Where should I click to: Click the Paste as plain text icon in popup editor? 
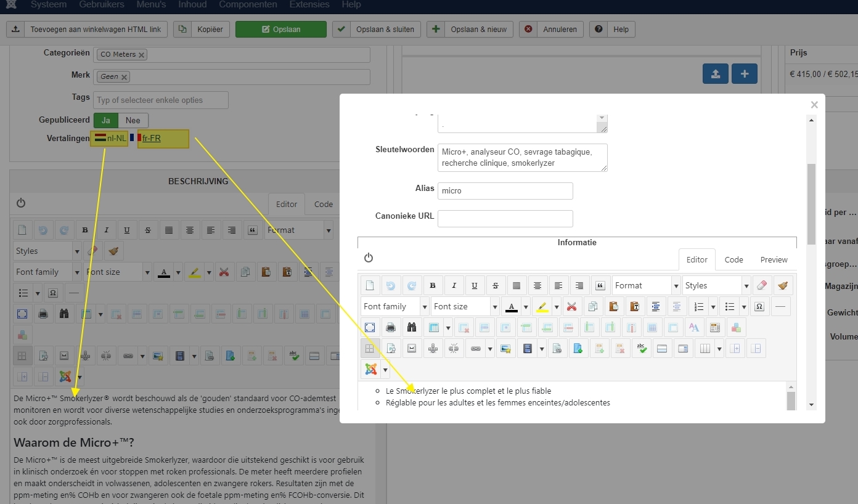634,306
